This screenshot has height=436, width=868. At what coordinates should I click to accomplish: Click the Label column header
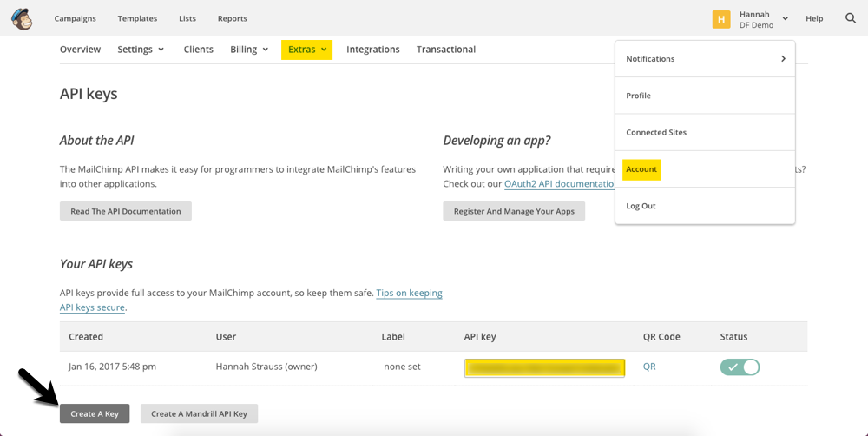point(393,337)
